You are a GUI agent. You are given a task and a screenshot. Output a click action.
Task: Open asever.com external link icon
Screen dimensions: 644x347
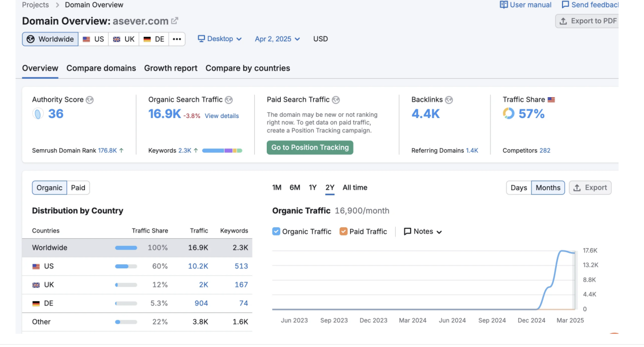click(174, 21)
